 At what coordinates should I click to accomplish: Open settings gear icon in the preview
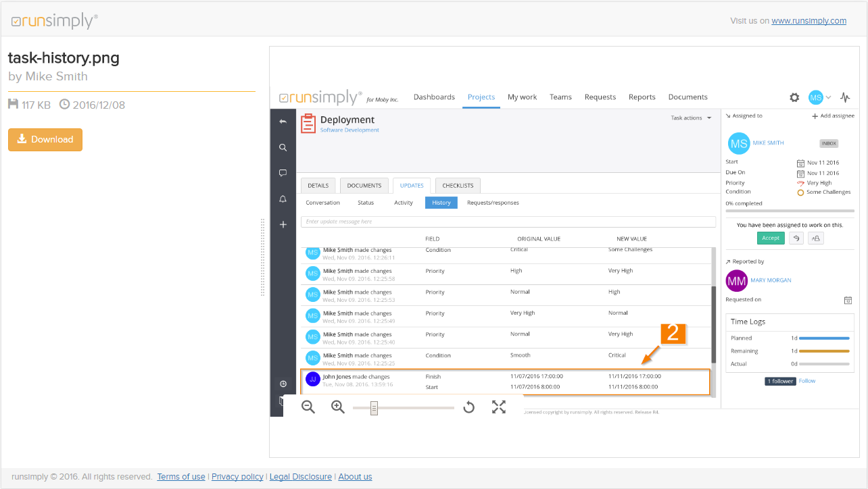click(x=794, y=97)
